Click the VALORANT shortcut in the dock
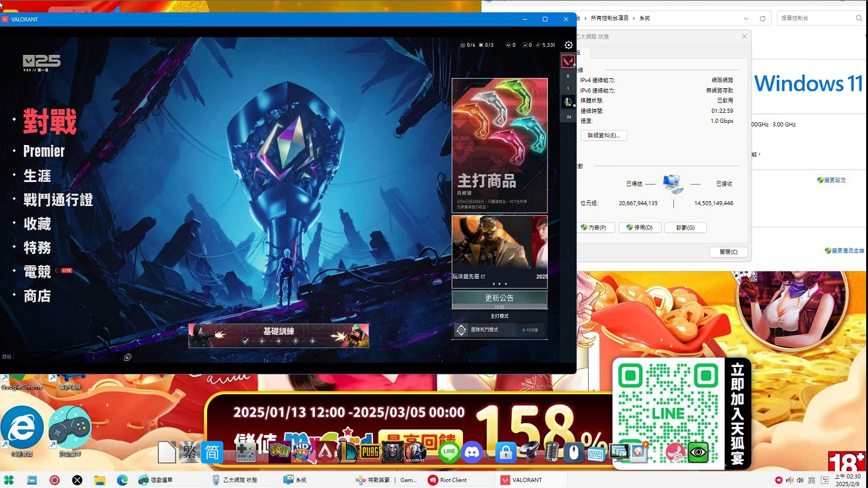 (416, 452)
